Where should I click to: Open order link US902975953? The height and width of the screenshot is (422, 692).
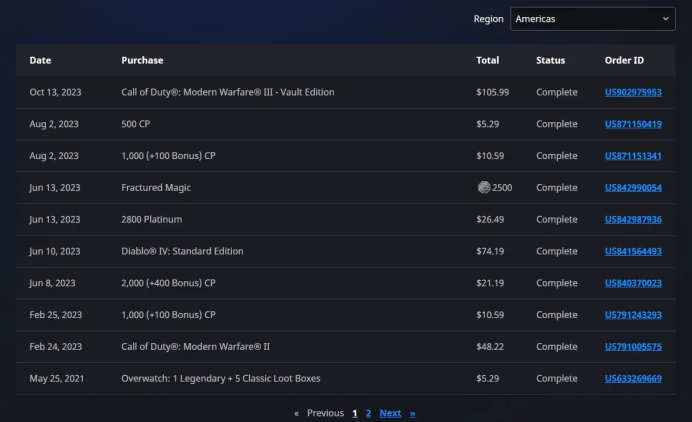[x=633, y=92]
